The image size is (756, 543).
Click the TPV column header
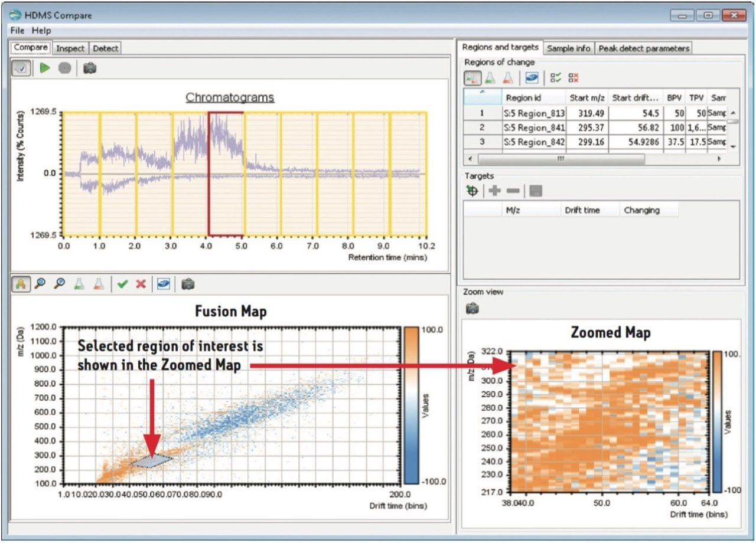pyautogui.click(x=696, y=97)
